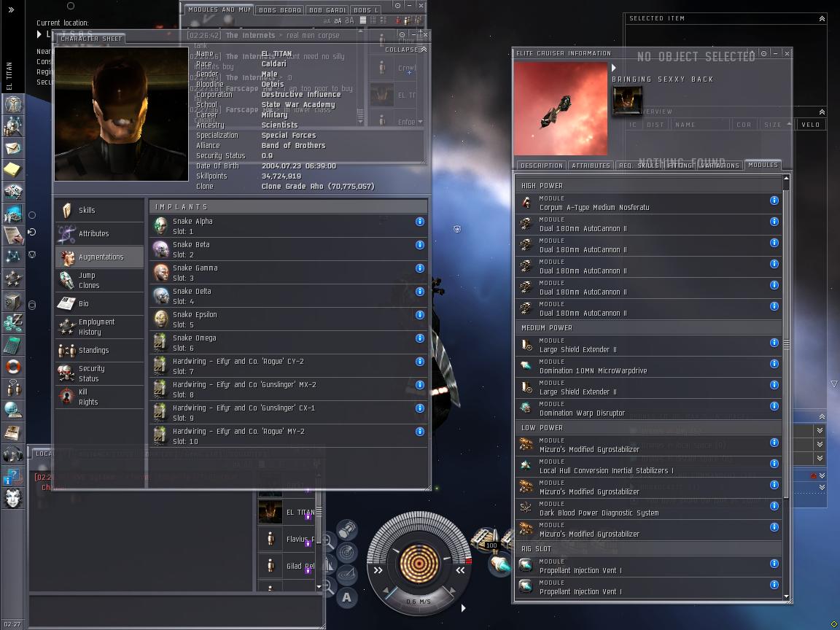The width and height of the screenshot is (840, 630).
Task: Click the speed gauge showing 0.6 M/S
Action: click(x=419, y=602)
